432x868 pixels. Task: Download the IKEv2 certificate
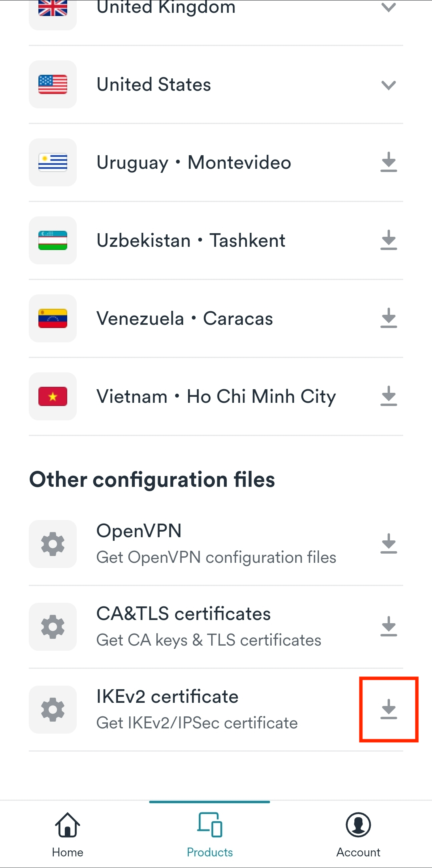click(388, 709)
